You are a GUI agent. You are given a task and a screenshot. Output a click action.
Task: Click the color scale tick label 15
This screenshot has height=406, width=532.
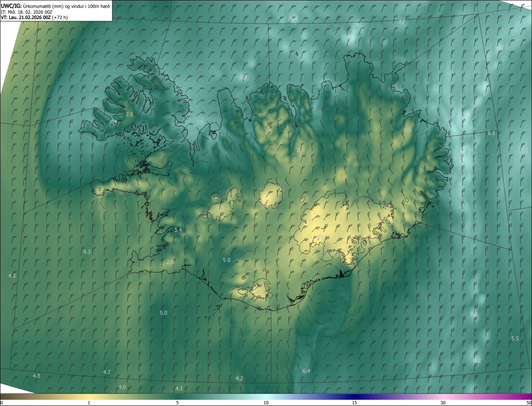[x=355, y=403]
